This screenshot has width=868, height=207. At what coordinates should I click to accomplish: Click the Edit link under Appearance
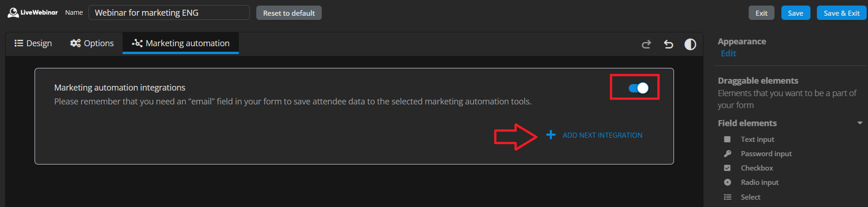[728, 54]
